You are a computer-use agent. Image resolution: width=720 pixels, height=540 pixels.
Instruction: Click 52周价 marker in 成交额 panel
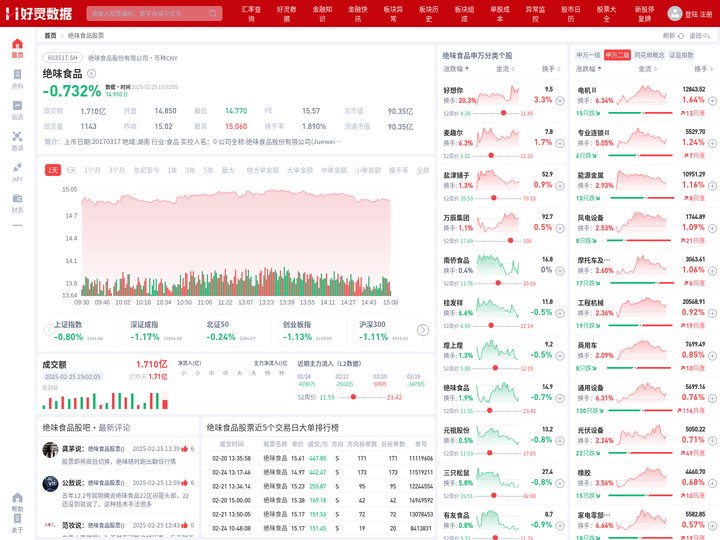click(353, 397)
